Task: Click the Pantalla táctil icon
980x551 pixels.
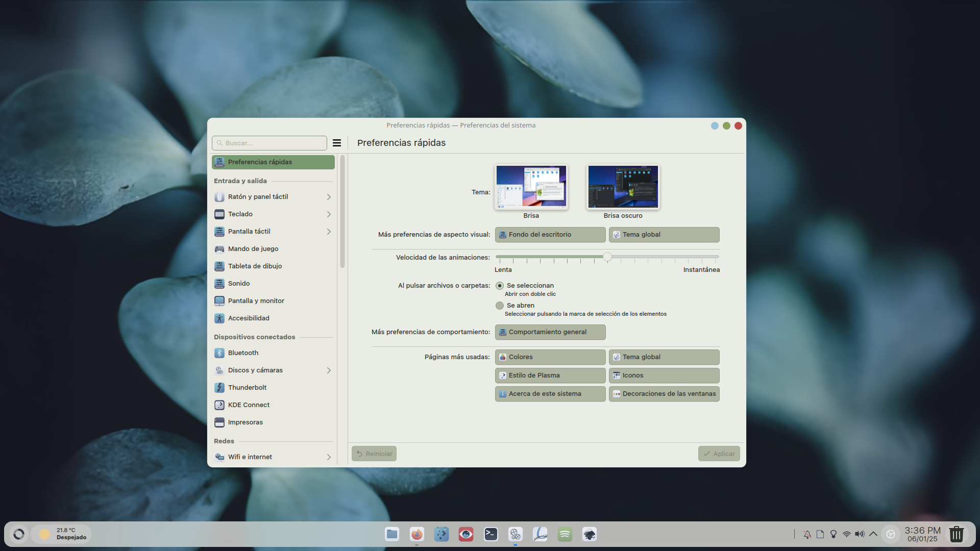Action: point(219,232)
